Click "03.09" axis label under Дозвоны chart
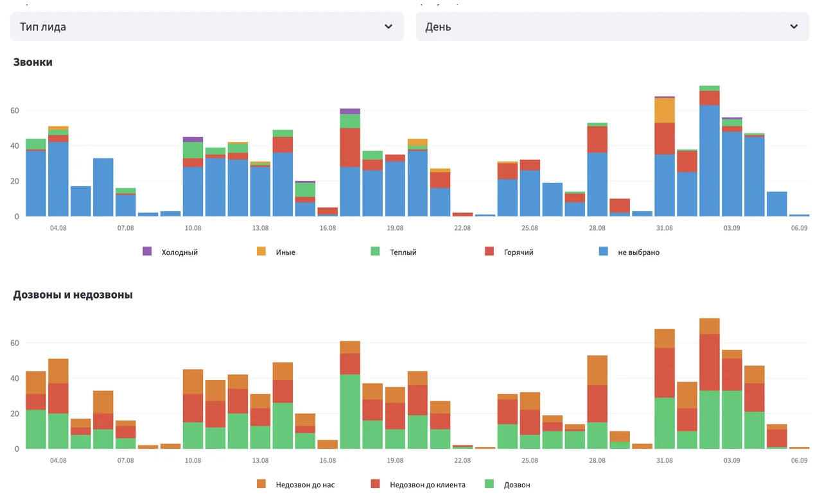The image size is (822, 504). [x=732, y=460]
